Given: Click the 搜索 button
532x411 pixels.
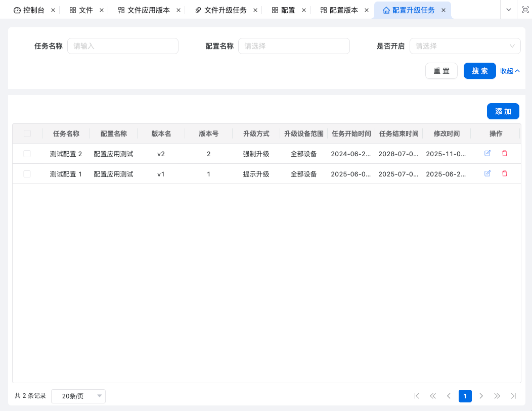Looking at the screenshot, I should pyautogui.click(x=479, y=71).
